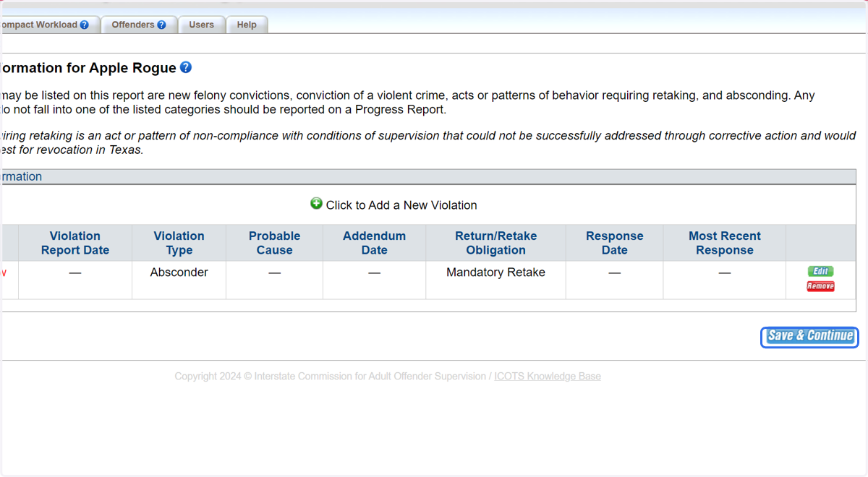Select the Addendum Date column header
Screen dimensions: 868x477
click(x=374, y=243)
